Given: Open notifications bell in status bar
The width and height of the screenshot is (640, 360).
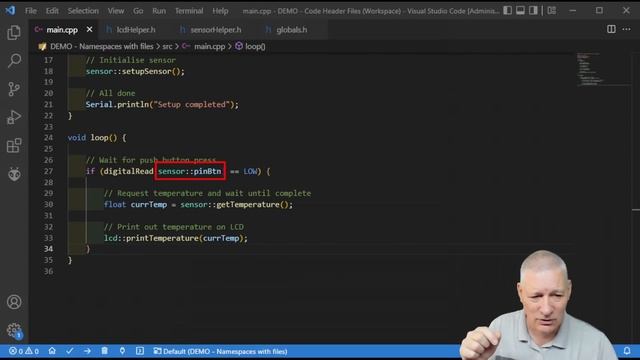Looking at the screenshot, I should point(627,351).
